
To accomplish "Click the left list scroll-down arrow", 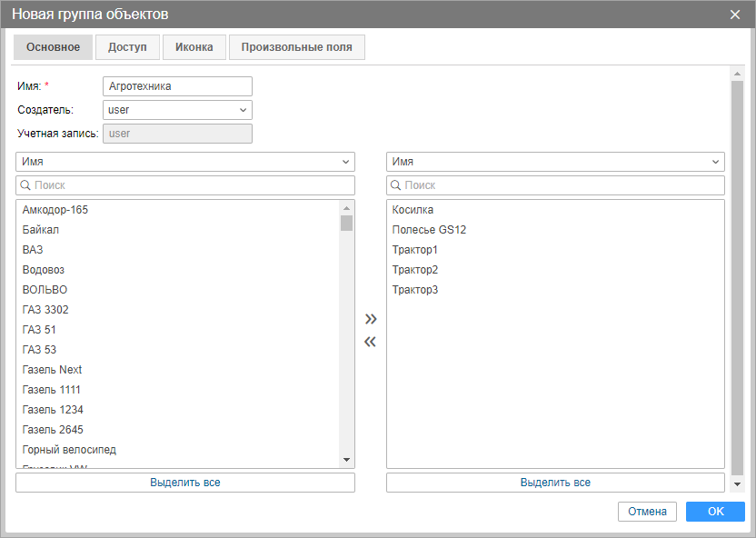I will (x=346, y=460).
